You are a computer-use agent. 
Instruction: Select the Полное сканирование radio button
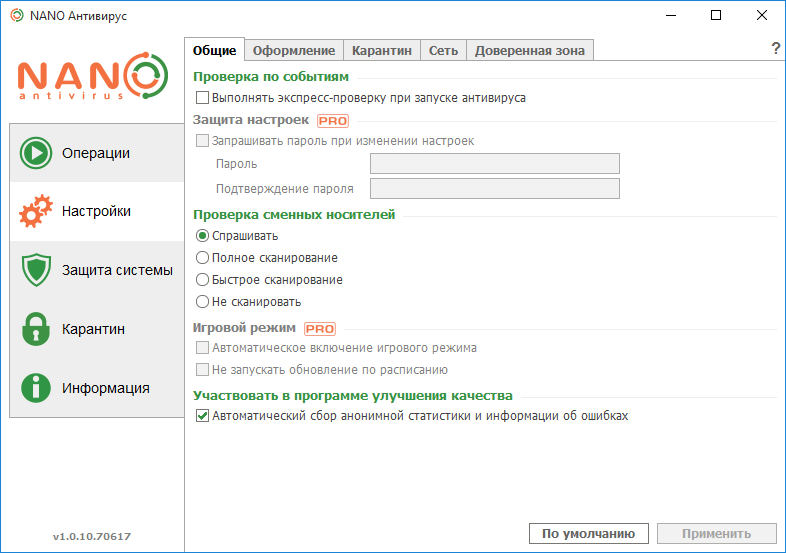point(203,258)
